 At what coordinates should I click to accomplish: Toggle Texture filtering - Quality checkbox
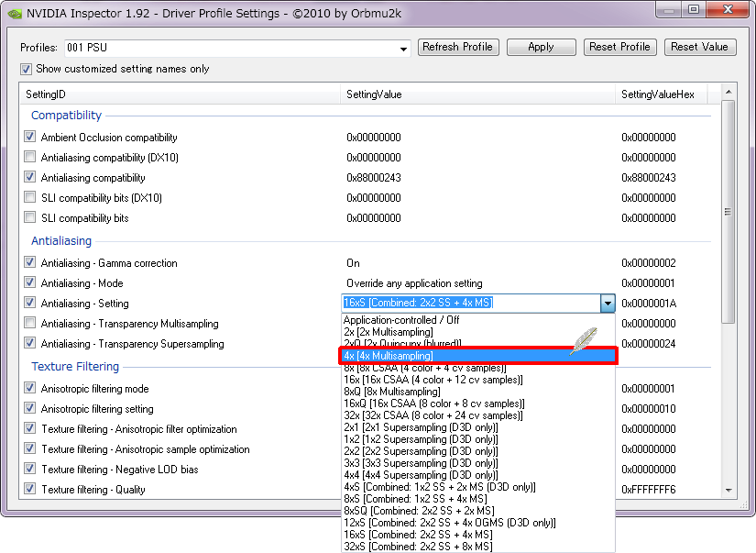(x=30, y=489)
